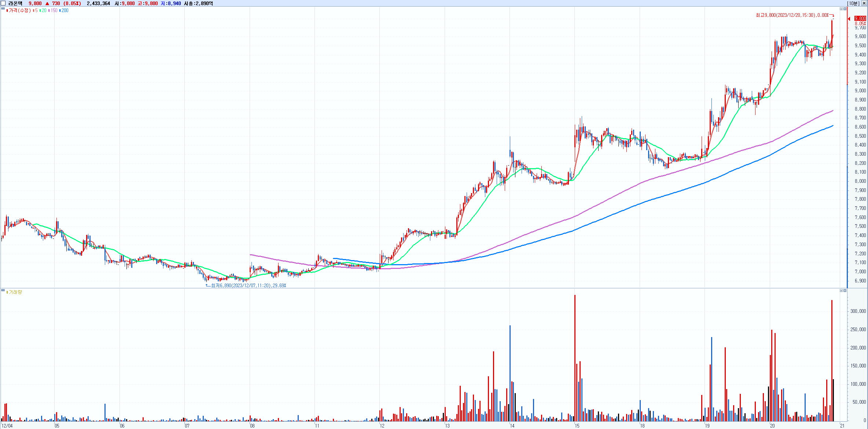Click the red 9,800 current price marker
Image resolution: width=868 pixels, height=429 pixels.
(860, 18)
